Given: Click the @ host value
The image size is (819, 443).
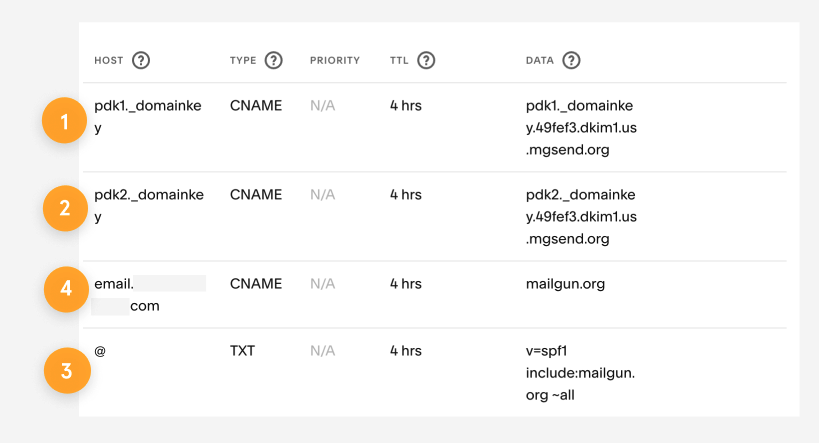Looking at the screenshot, I should pos(100,351).
